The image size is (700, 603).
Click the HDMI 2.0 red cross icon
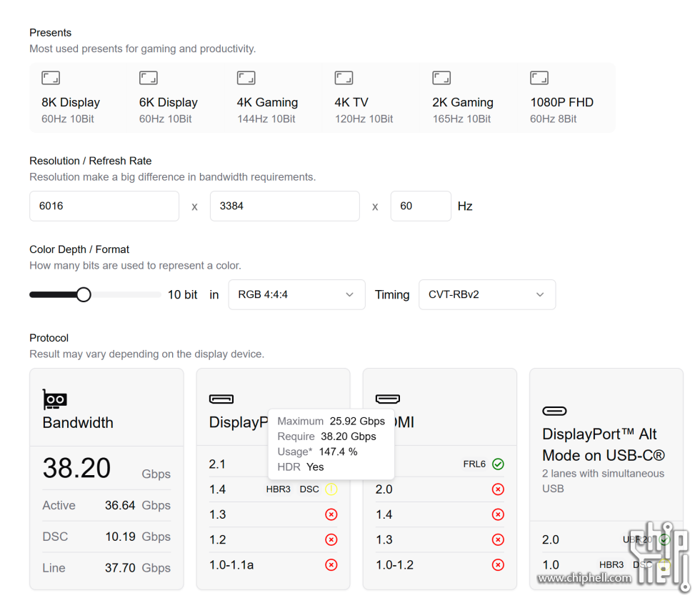498,489
